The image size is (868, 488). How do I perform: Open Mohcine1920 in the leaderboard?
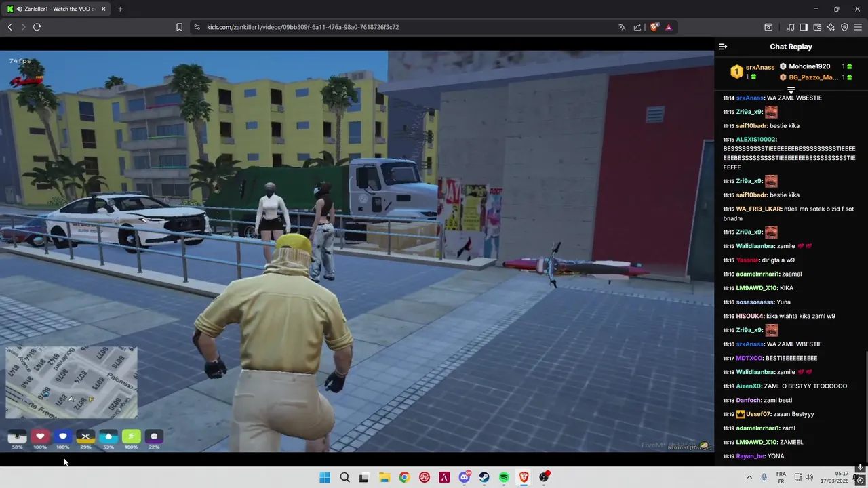pos(809,66)
